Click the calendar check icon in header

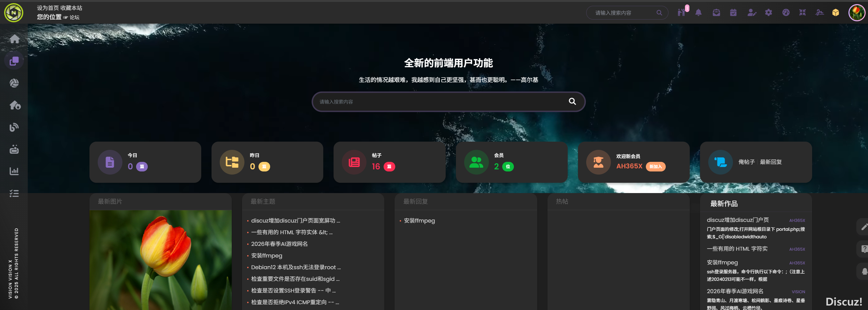point(733,13)
